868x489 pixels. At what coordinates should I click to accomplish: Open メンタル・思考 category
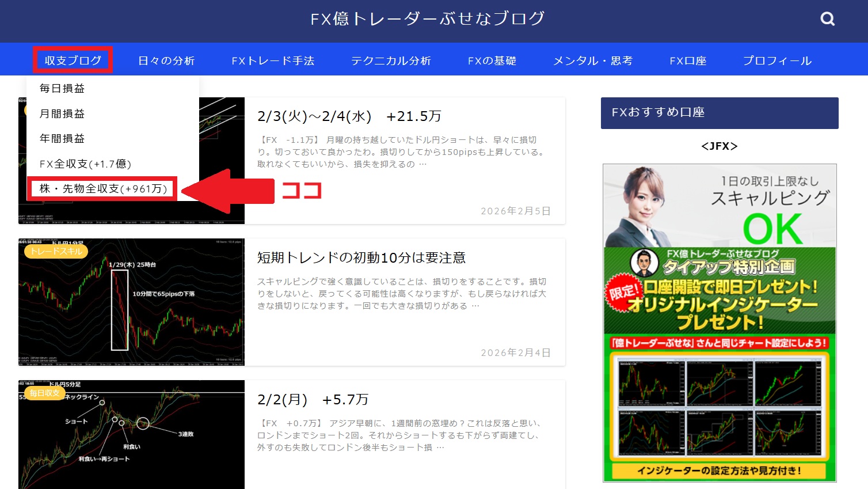coord(593,60)
